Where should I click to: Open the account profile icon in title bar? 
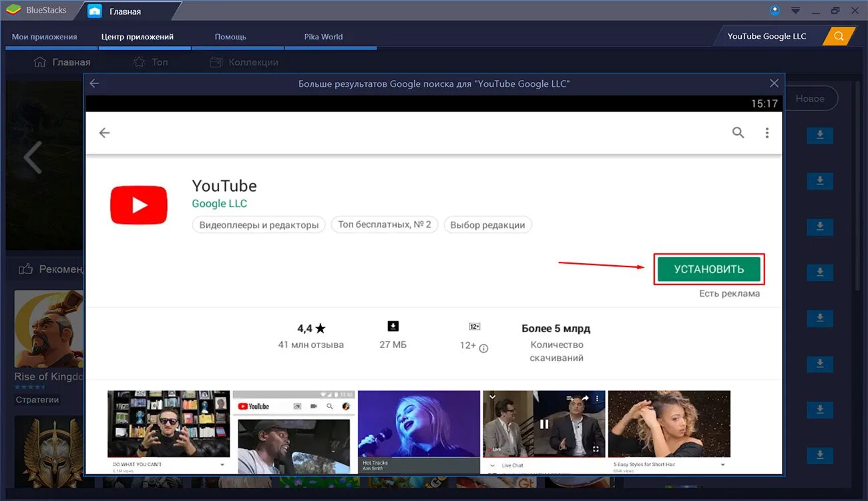coord(775,10)
